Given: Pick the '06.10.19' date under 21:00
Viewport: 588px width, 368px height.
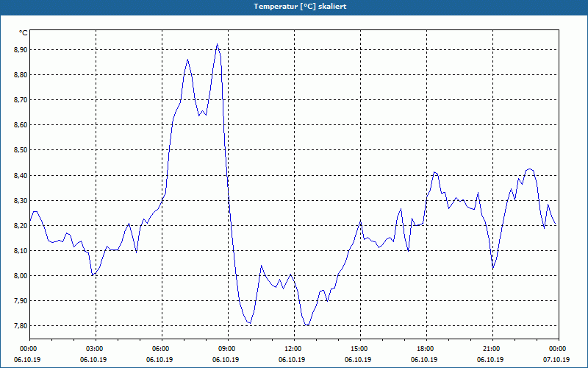Looking at the screenshot, I should (490, 360).
